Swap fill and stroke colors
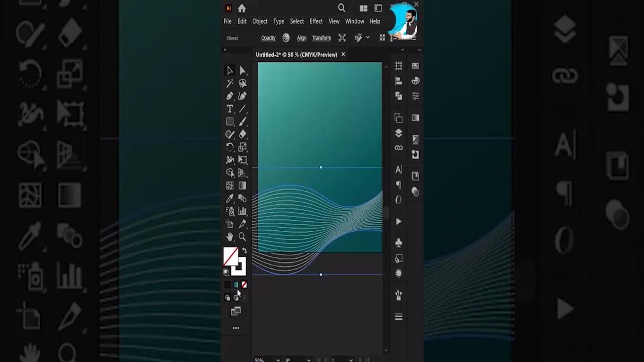 245,251
